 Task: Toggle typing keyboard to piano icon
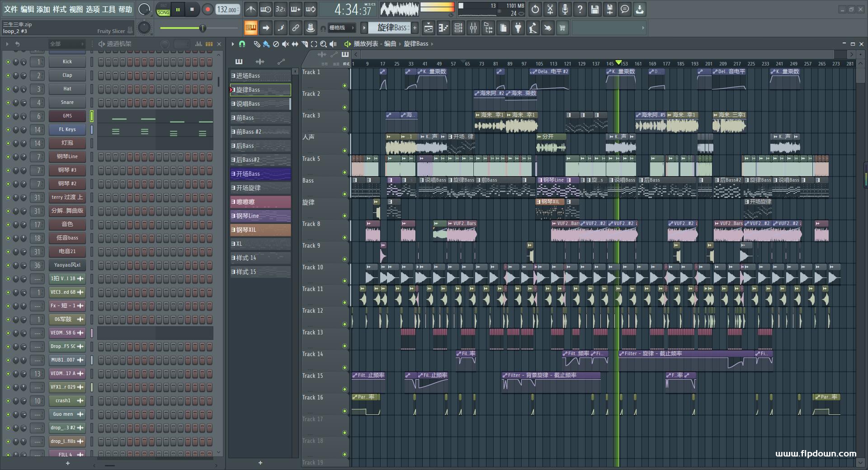pyautogui.click(x=251, y=28)
